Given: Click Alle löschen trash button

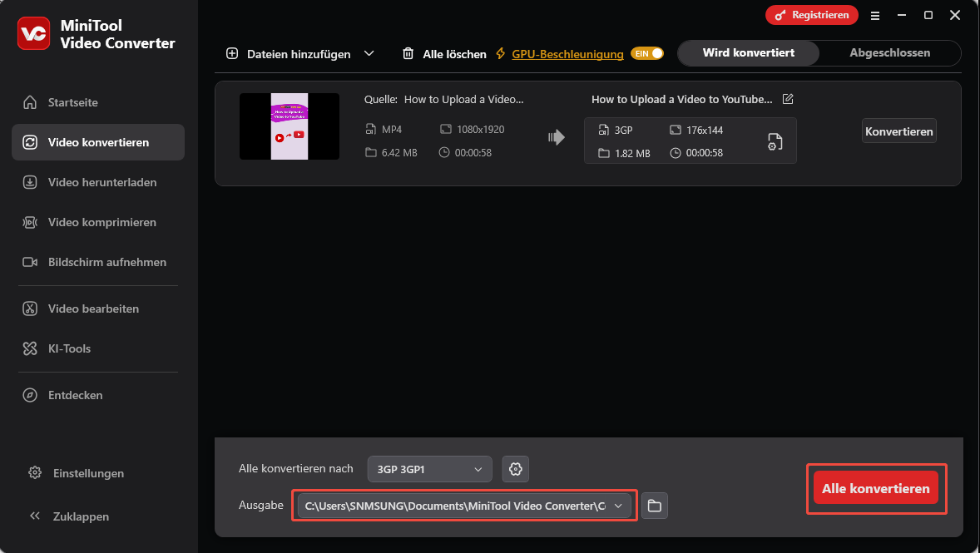Looking at the screenshot, I should tap(444, 54).
